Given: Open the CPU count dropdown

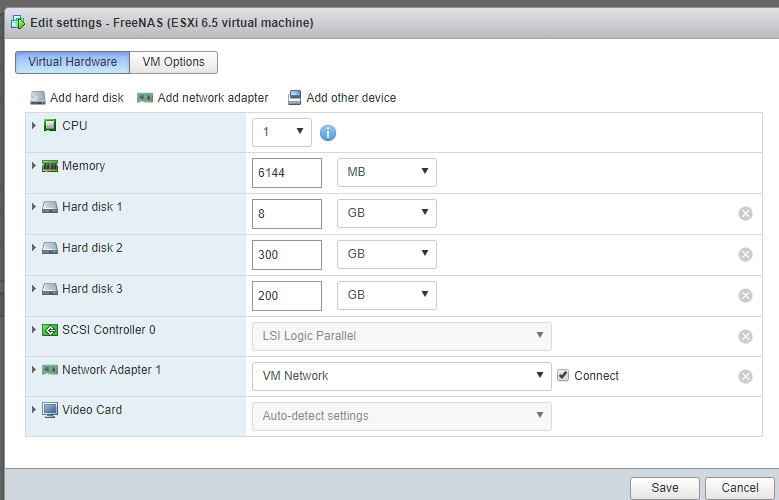Looking at the screenshot, I should (x=282, y=132).
